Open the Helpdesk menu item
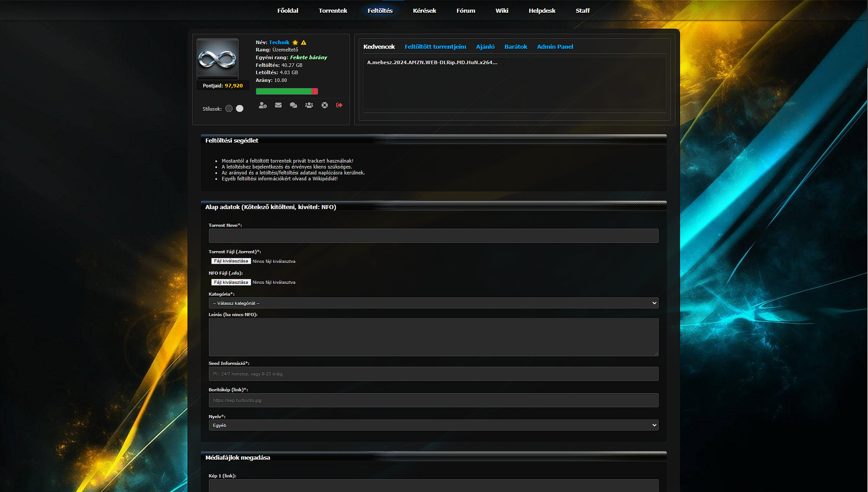 [x=542, y=10]
